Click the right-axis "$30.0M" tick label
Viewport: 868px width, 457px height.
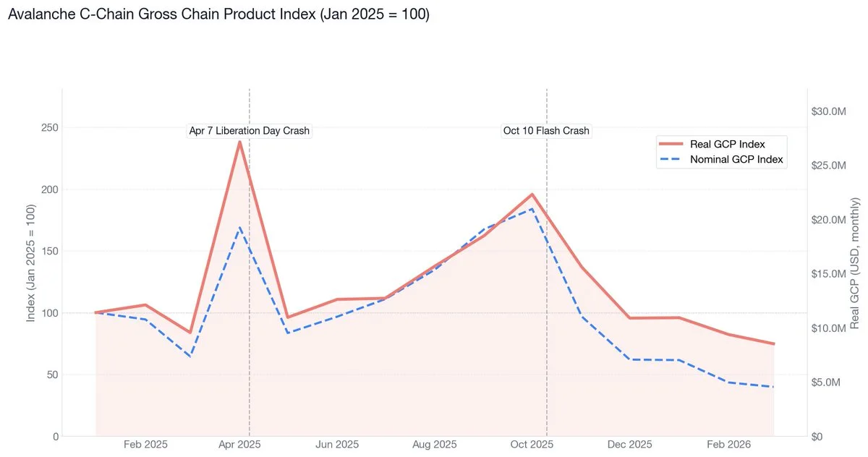(828, 111)
